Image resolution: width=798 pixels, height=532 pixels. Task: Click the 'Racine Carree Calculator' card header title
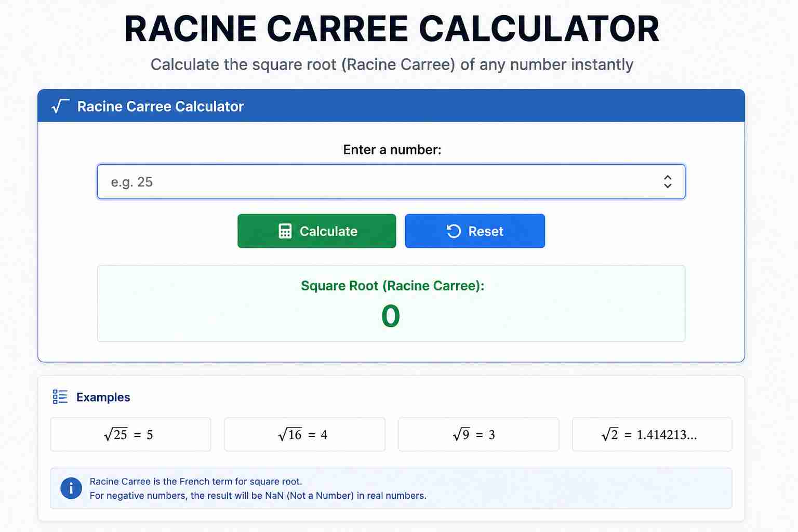point(161,107)
